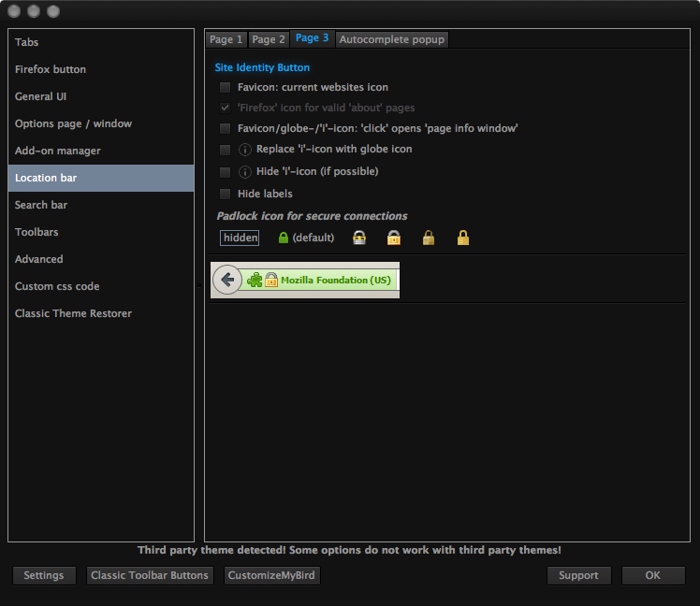
Task: Click the green puzzle piece in preview
Action: [255, 281]
